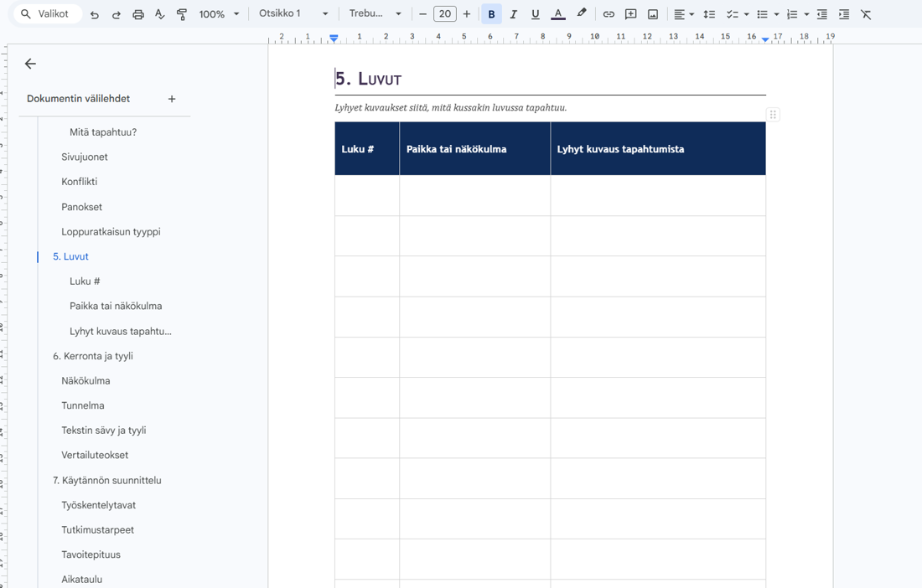Jump to 6. Kerronta ja tyyli heading
The height and width of the screenshot is (588, 922).
point(93,356)
